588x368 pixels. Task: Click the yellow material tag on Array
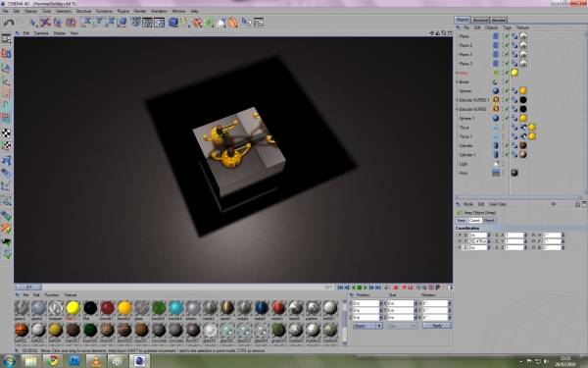tap(514, 73)
